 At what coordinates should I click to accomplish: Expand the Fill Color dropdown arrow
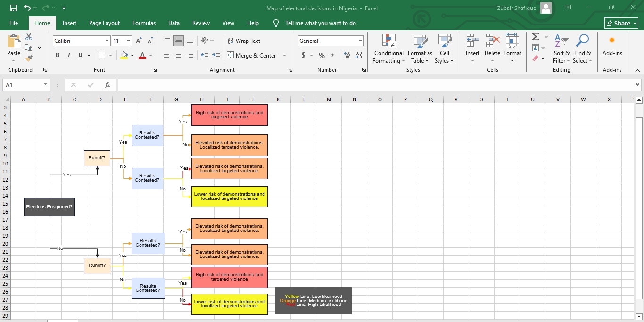[x=132, y=56]
